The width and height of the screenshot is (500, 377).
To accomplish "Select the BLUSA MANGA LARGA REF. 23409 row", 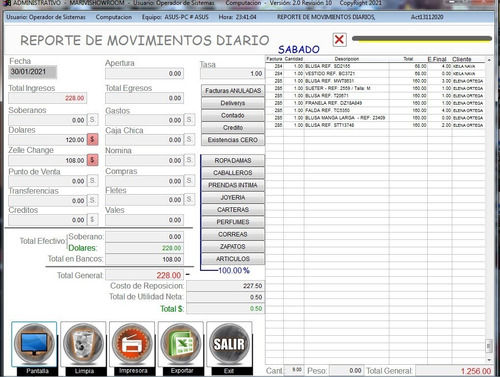I will tap(375, 118).
